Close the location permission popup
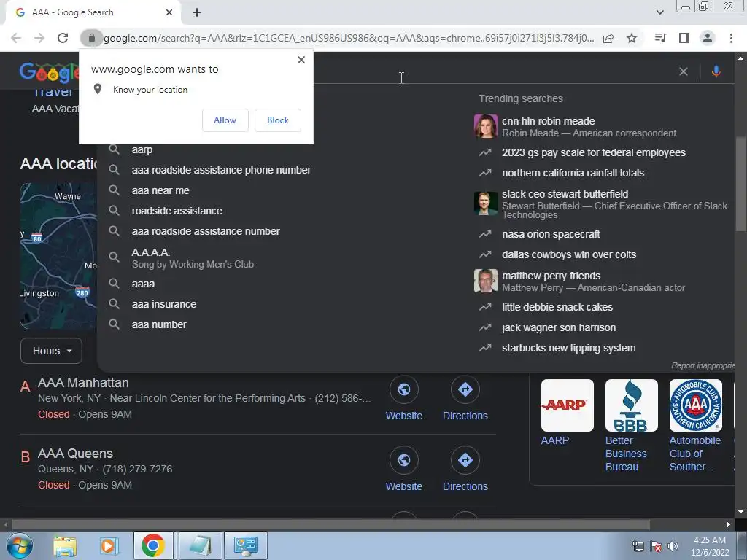The height and width of the screenshot is (560, 747). click(x=301, y=60)
